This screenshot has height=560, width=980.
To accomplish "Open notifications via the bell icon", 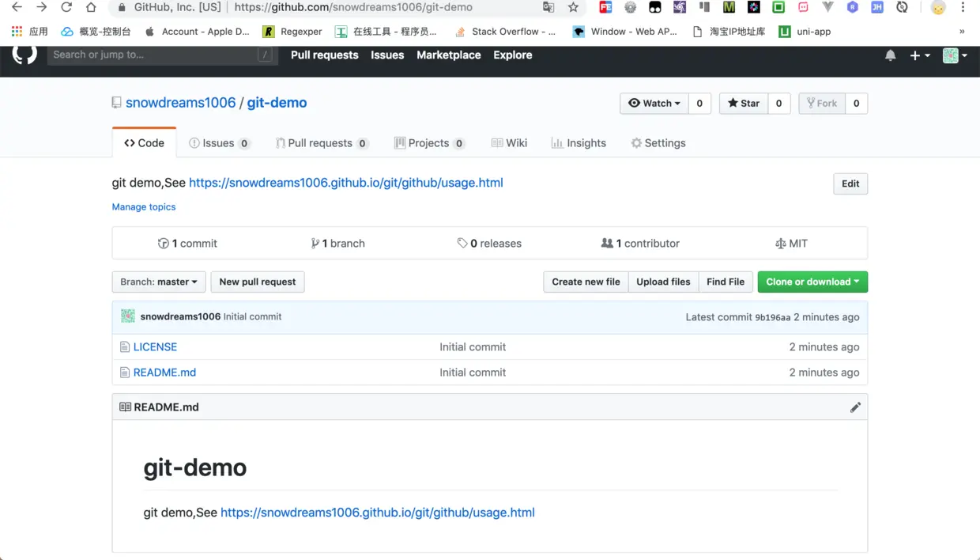I will 890,55.
